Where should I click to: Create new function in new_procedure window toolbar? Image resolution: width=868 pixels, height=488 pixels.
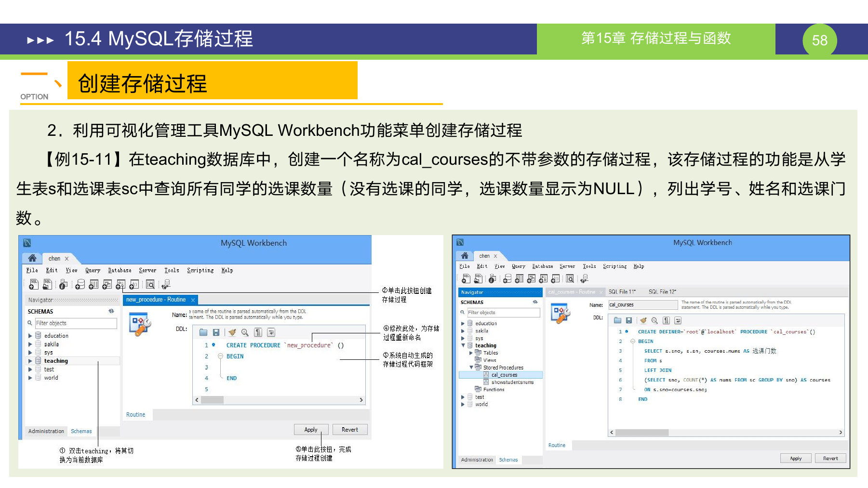(134, 284)
